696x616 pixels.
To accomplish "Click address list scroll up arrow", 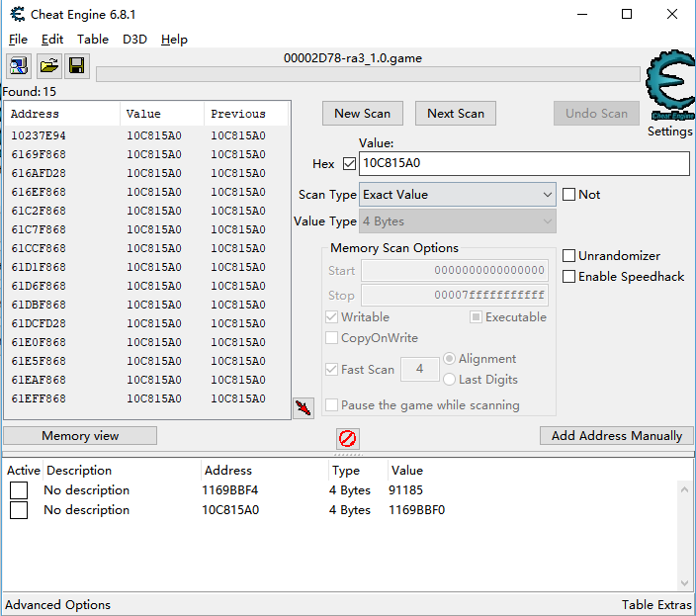I will click(x=684, y=490).
